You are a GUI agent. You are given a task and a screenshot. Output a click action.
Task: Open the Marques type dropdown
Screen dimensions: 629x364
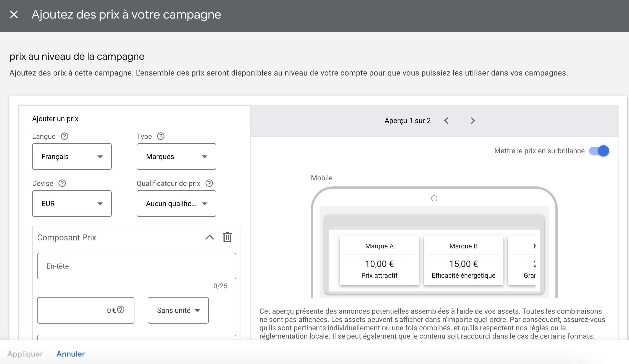[x=176, y=157]
